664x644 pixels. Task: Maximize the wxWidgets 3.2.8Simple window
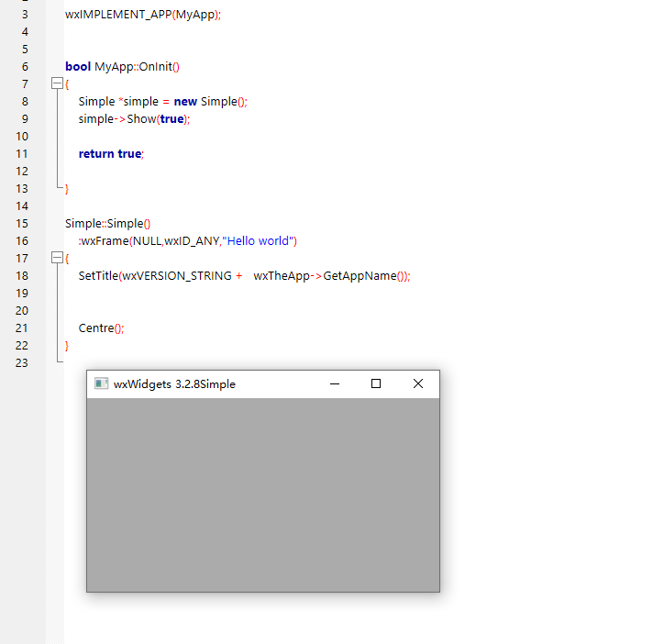376,383
